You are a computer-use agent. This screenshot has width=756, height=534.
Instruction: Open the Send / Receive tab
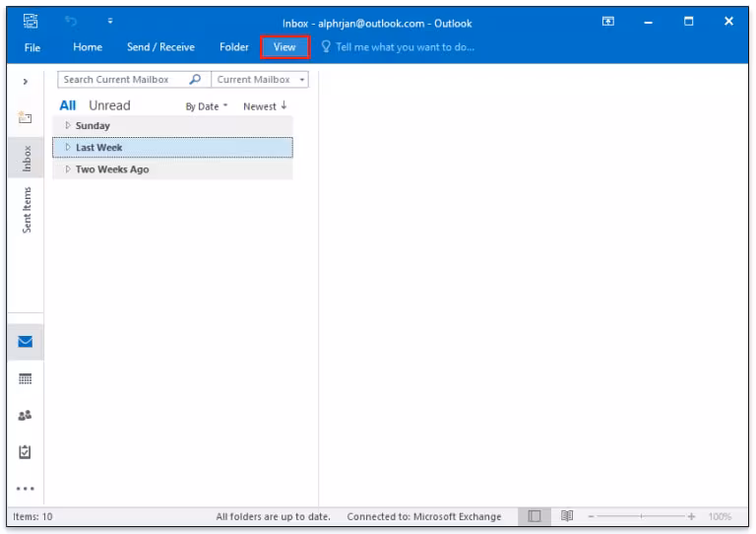(160, 47)
